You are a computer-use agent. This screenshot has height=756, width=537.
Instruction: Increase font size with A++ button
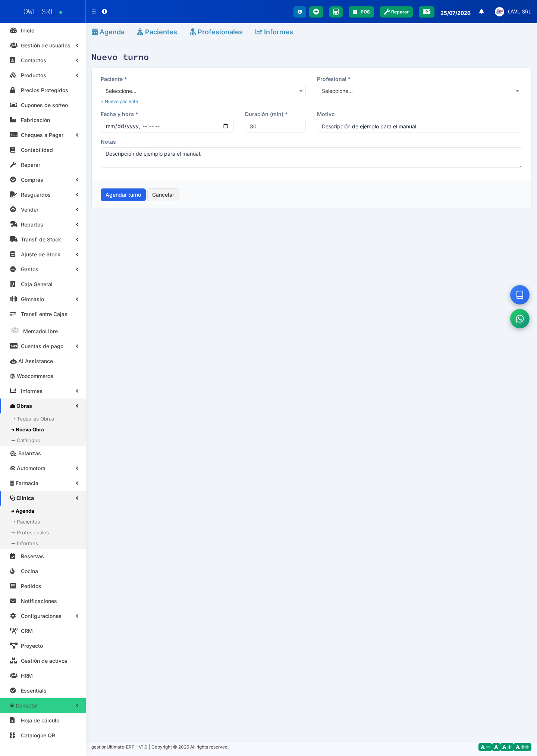(x=522, y=747)
